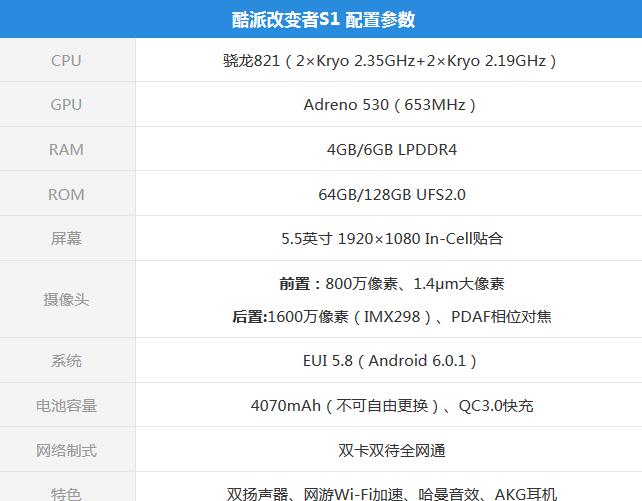The height and width of the screenshot is (501, 642).
Task: Select the GPU label cell
Action: pos(68,104)
